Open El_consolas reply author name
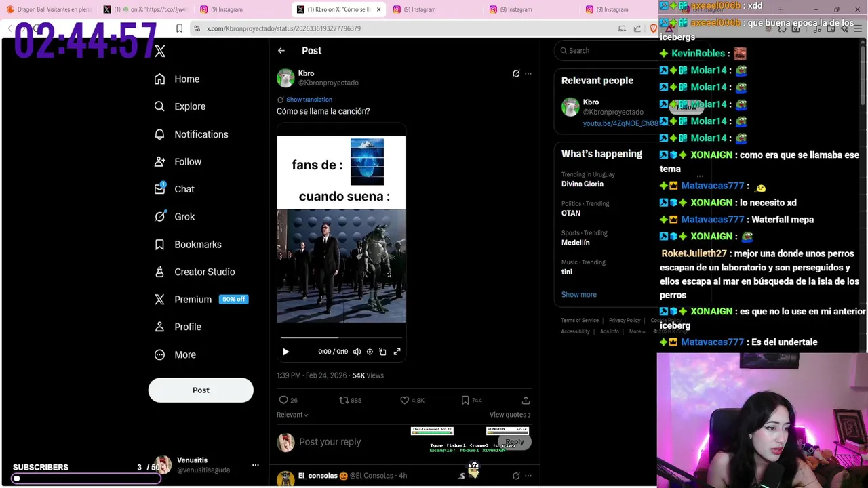Viewport: 868px width, 488px height. click(318, 476)
